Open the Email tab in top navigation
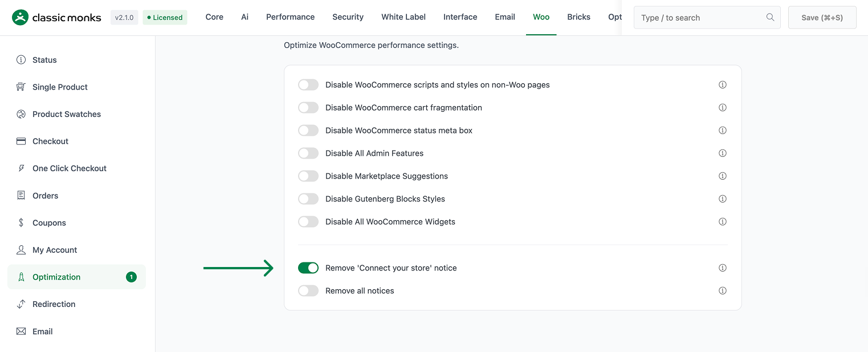The height and width of the screenshot is (352, 868). [505, 17]
